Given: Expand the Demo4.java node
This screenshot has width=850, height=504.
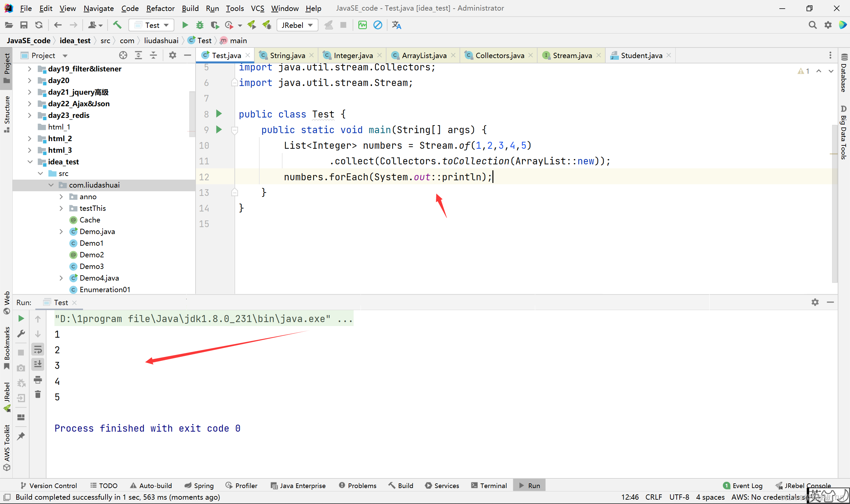Looking at the screenshot, I should coord(61,278).
